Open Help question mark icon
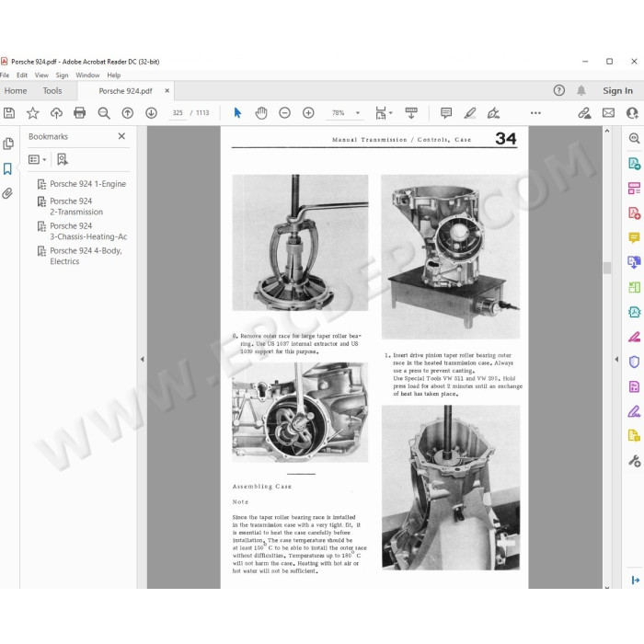Screen dimensions: 644x644 pyautogui.click(x=559, y=90)
